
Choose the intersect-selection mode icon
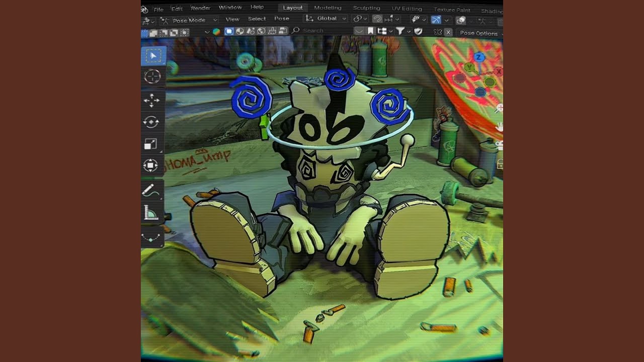click(184, 33)
